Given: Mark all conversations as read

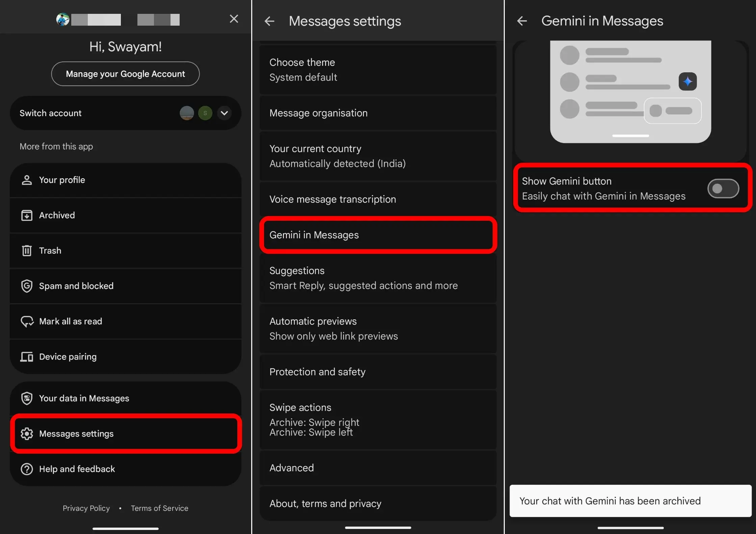Looking at the screenshot, I should 70,321.
